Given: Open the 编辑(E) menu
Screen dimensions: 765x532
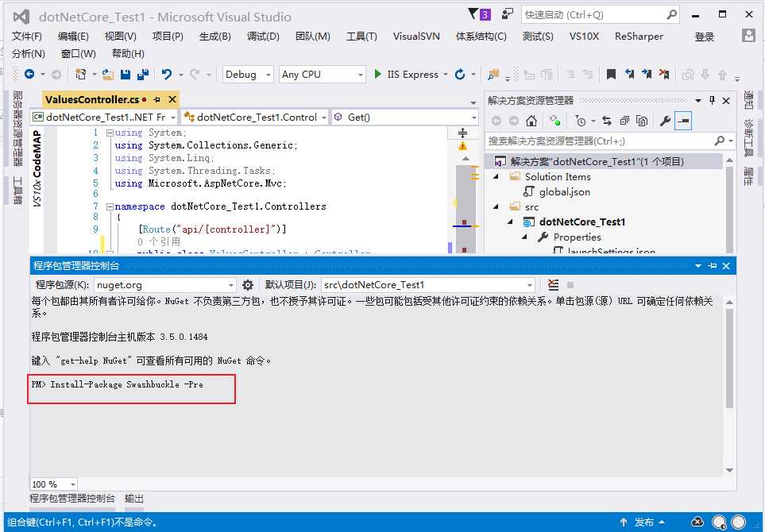Looking at the screenshot, I should [73, 36].
